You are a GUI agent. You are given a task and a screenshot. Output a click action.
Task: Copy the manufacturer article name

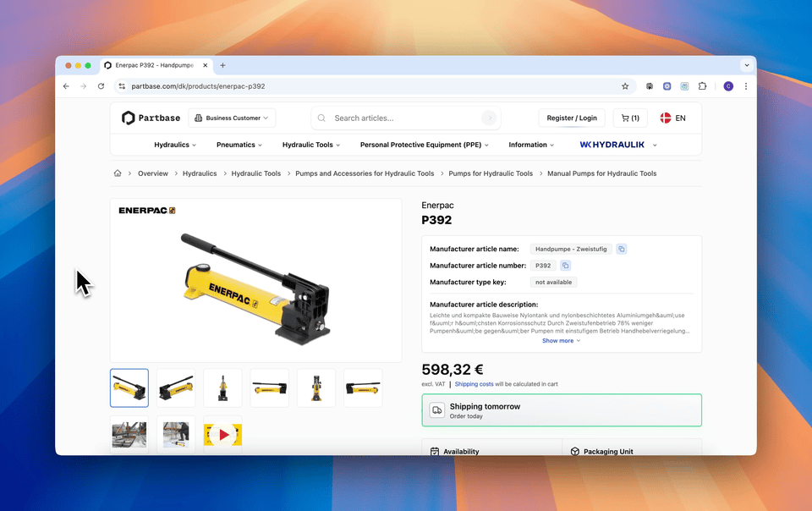click(x=622, y=249)
